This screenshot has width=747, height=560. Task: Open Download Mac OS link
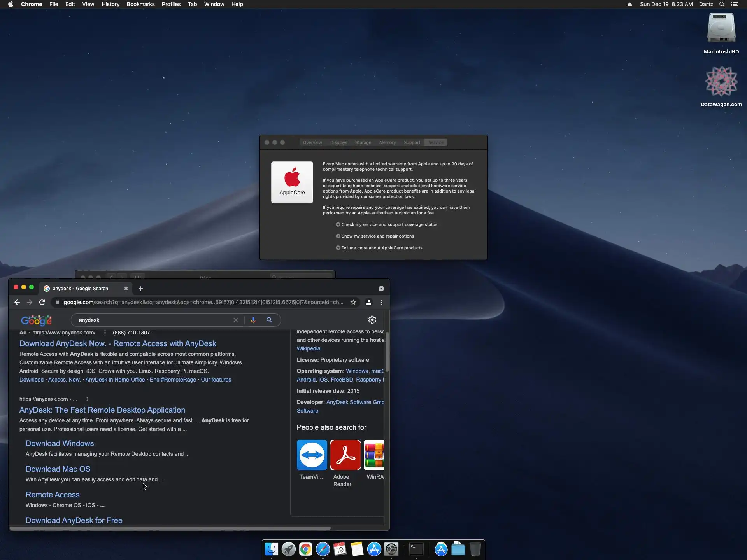[x=58, y=469]
